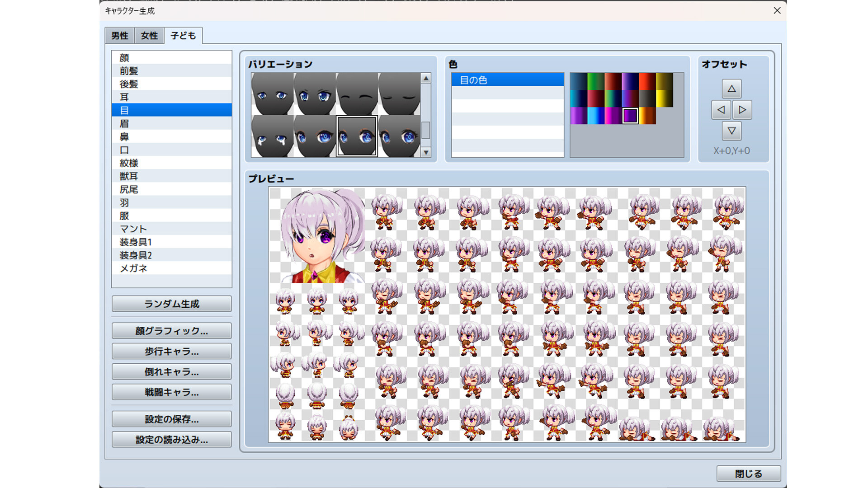
Task: Nudge the character down with the offset arrow
Action: 731,131
